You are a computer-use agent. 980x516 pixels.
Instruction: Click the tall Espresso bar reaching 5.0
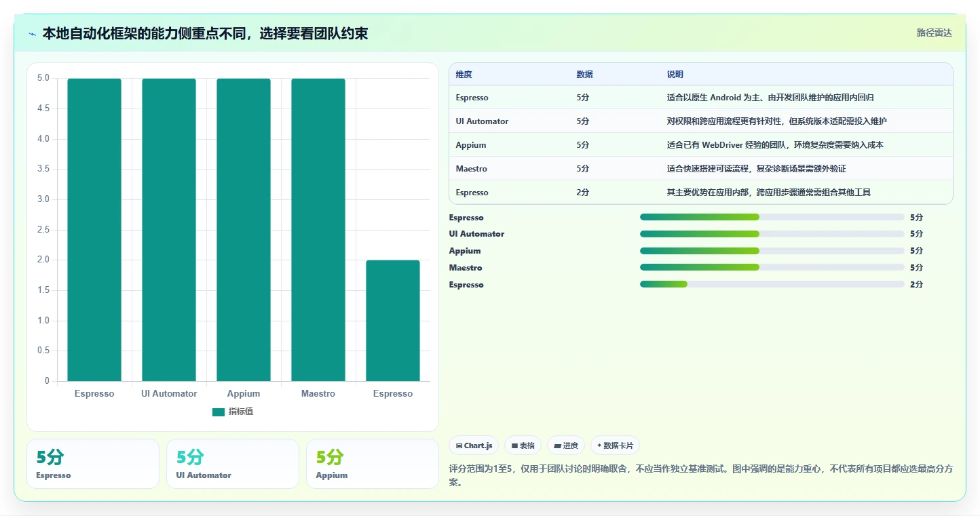click(94, 230)
